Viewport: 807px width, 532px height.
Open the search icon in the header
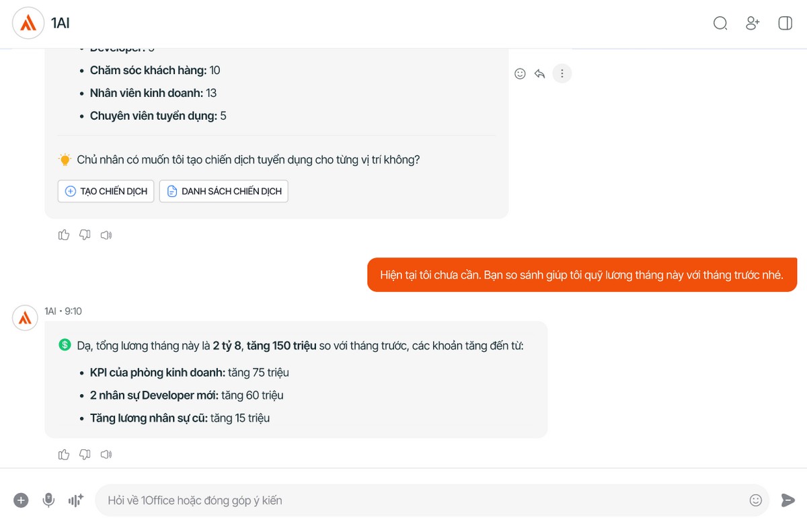tap(720, 23)
